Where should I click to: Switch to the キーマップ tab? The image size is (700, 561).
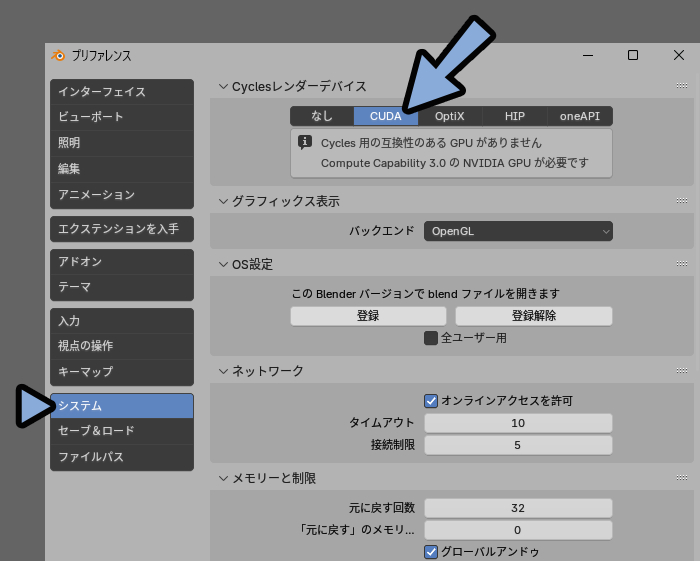tap(122, 372)
